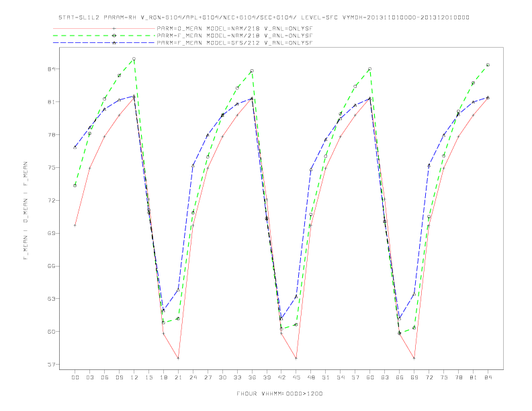Click the 27 forecast hour tick label
The height and width of the screenshot is (411, 532).
pyautogui.click(x=208, y=377)
